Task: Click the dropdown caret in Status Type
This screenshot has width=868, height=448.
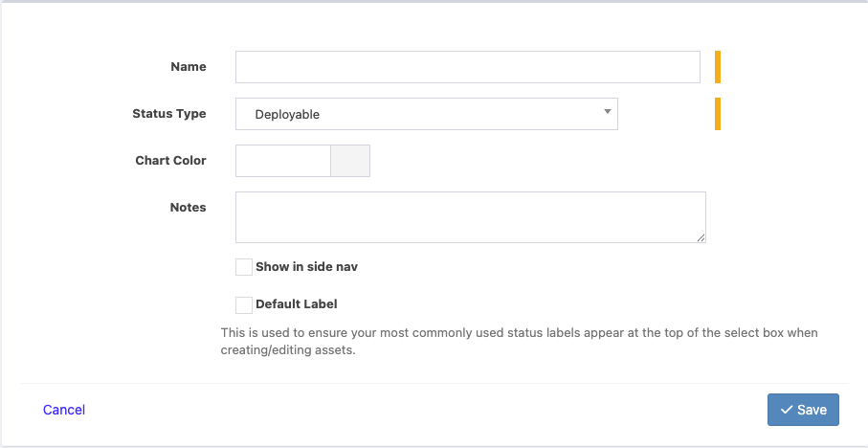Action: [607, 112]
